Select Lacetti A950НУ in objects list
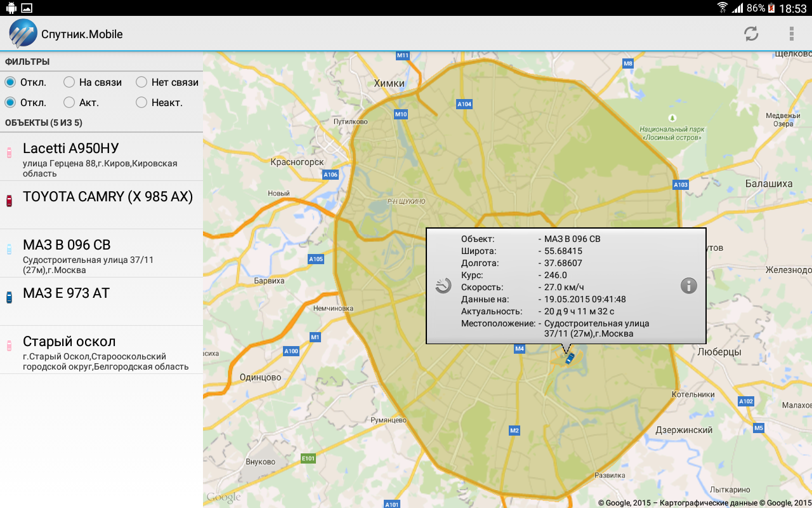This screenshot has height=508, width=812. [101, 157]
